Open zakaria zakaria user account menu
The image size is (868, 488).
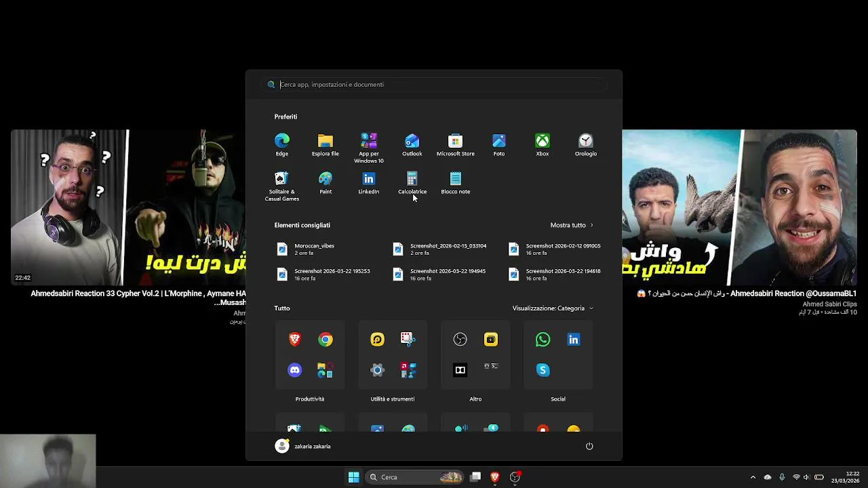coord(303,446)
